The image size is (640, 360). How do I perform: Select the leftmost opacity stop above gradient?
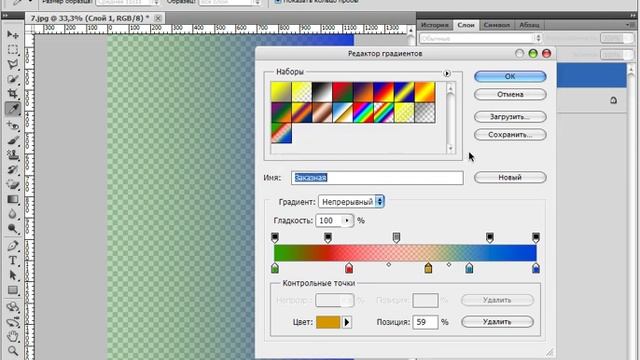coord(275,238)
